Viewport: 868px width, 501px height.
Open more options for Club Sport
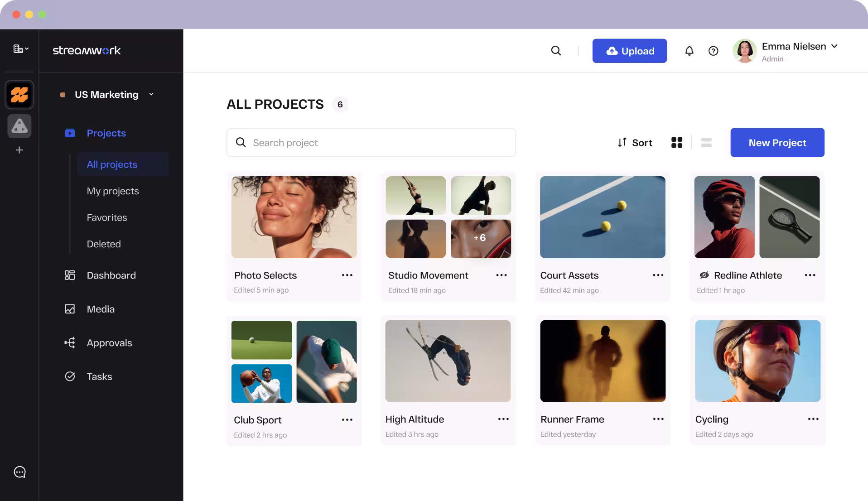(x=347, y=420)
